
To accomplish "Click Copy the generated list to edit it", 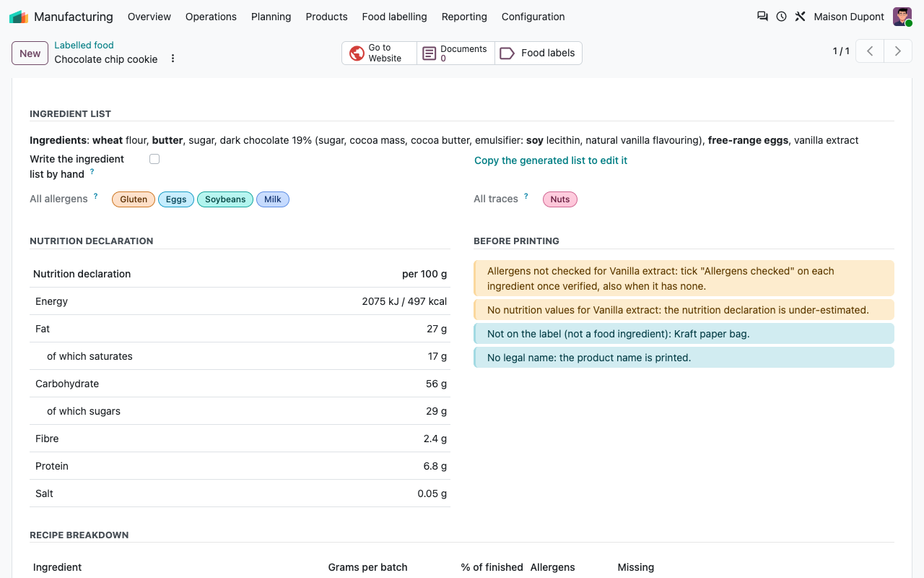I will (x=551, y=160).
